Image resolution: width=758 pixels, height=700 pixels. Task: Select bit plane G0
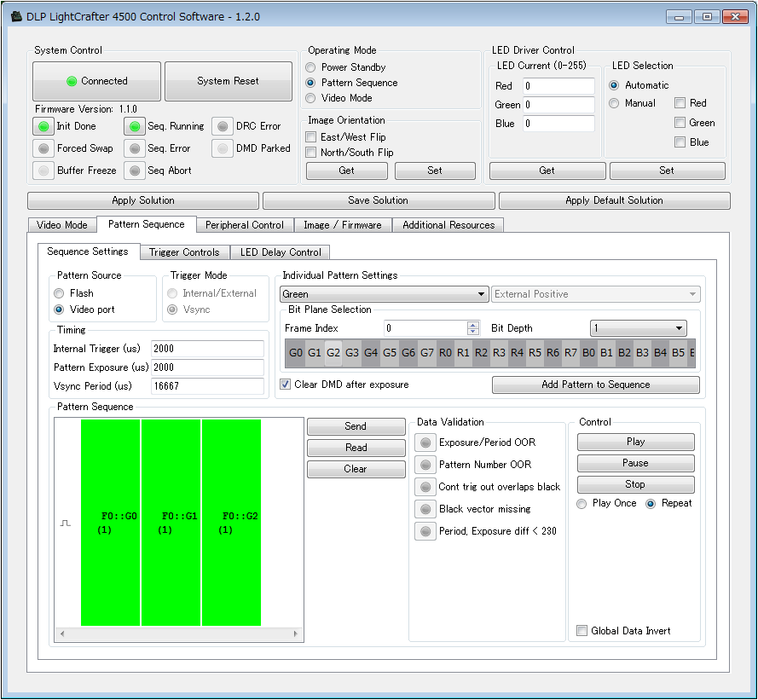click(295, 353)
